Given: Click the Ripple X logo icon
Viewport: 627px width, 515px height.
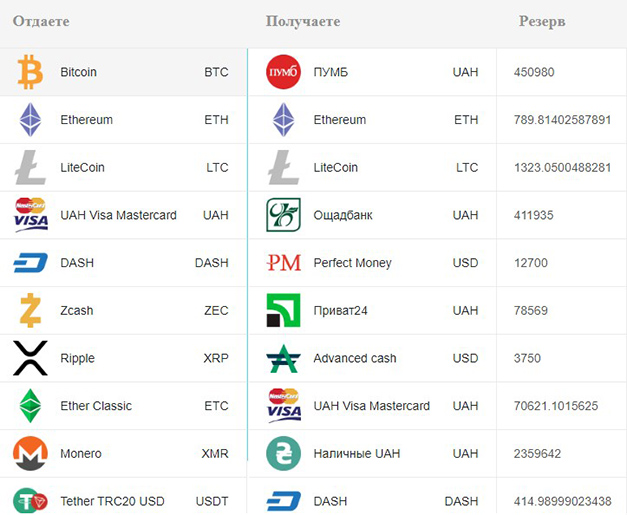Looking at the screenshot, I should click(30, 358).
